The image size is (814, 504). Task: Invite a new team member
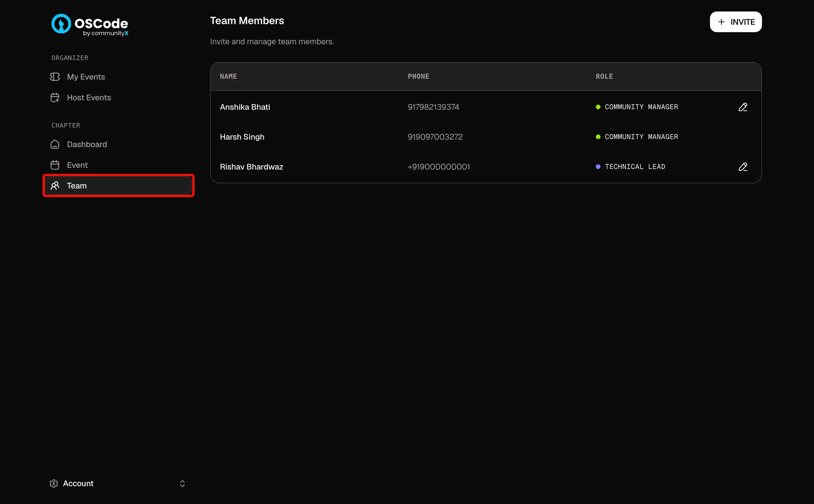coord(736,22)
